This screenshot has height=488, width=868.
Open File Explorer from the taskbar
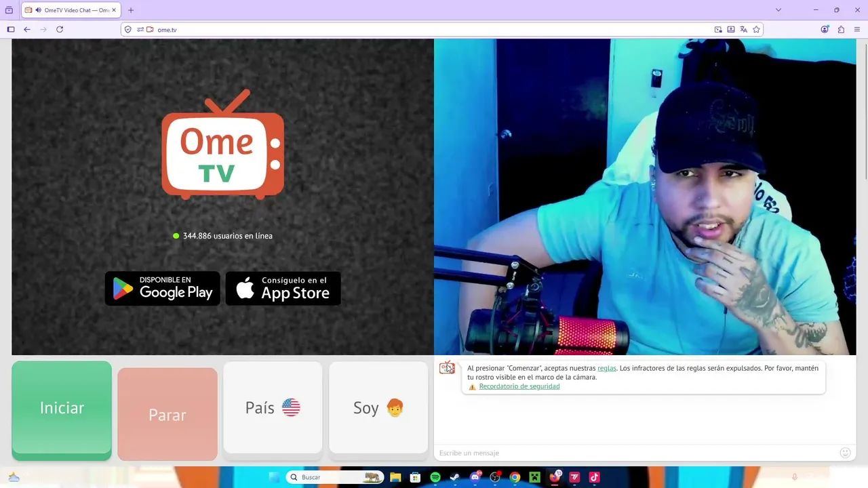pyautogui.click(x=395, y=477)
